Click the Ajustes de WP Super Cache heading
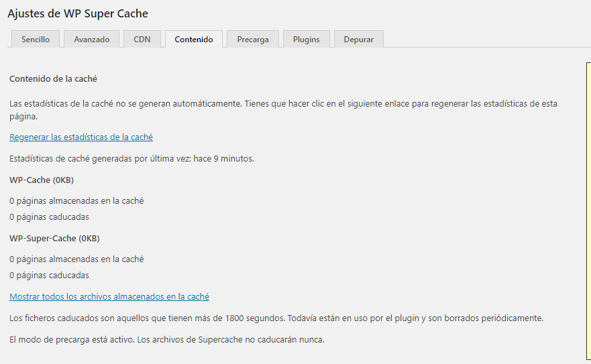The height and width of the screenshot is (364, 591). pyautogui.click(x=78, y=13)
